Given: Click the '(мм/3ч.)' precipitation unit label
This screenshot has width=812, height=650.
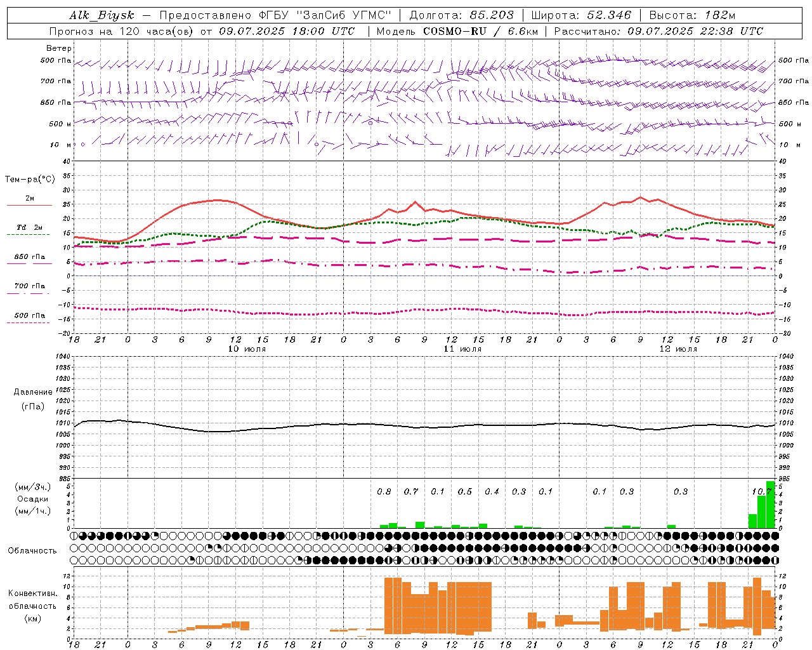Looking at the screenshot, I should point(33,487).
